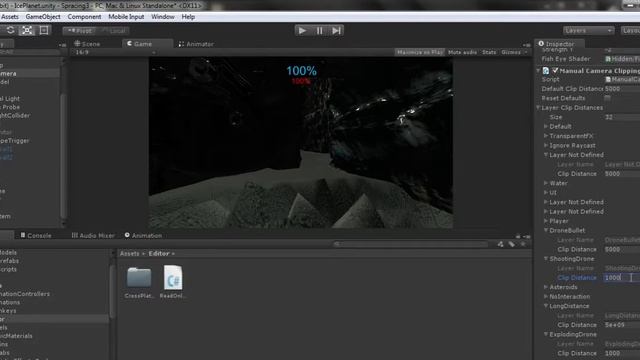Expand the Asteroids layer entry
This screenshot has width=640, height=360.
tap(546, 287)
